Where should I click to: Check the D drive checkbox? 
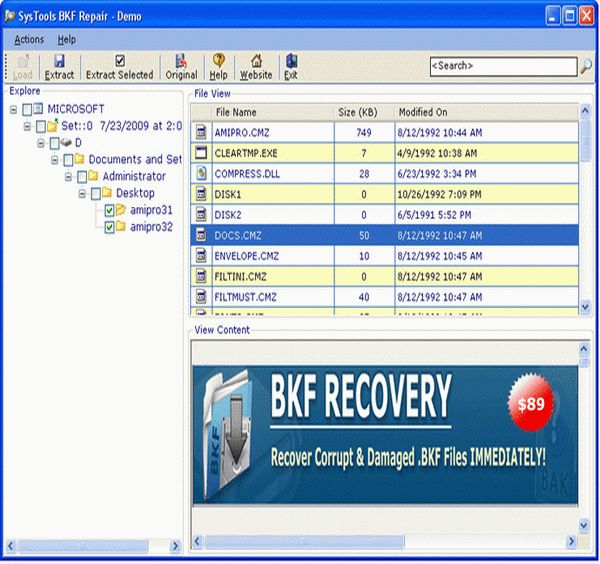[55, 143]
